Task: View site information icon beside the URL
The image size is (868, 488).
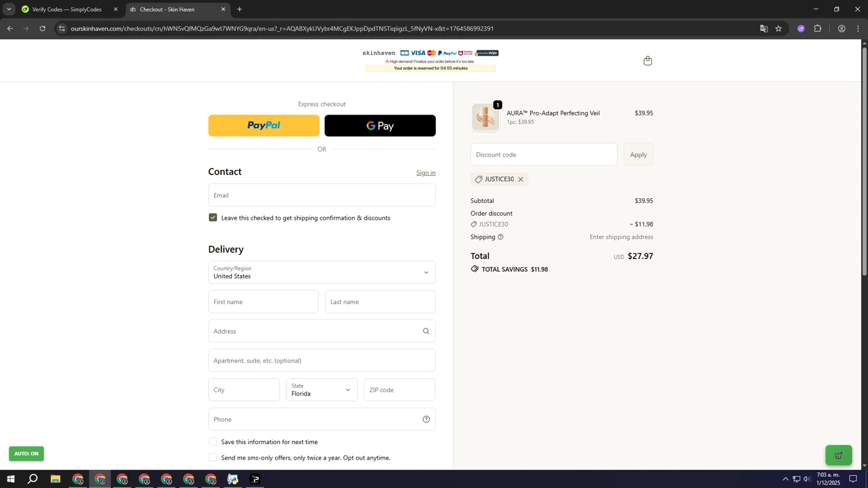Action: (62, 28)
